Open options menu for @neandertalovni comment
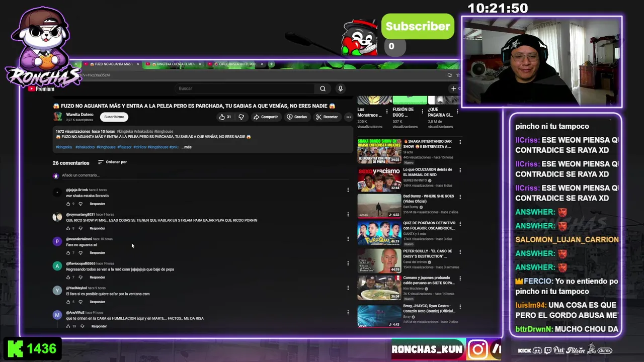Image resolution: width=644 pixels, height=362 pixels. [348, 239]
